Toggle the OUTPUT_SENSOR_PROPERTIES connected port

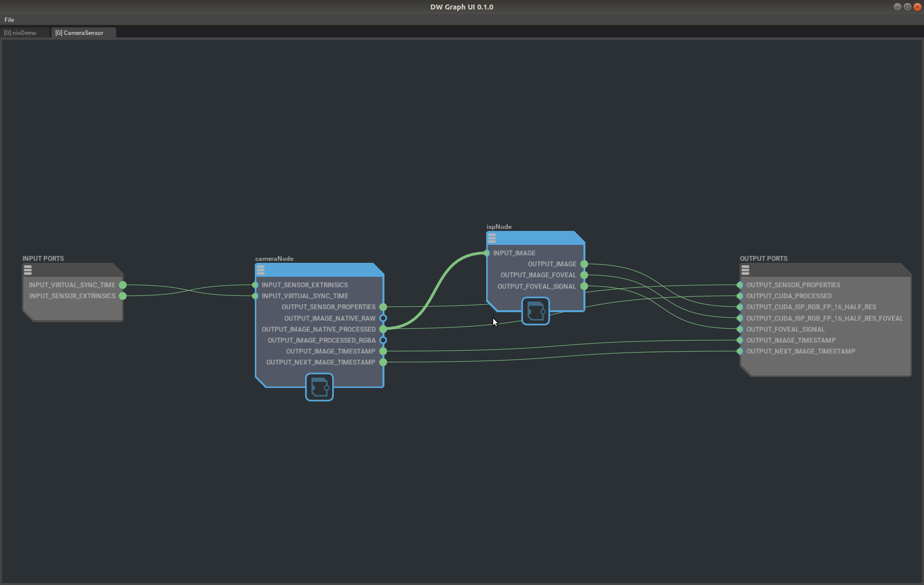[x=383, y=307]
